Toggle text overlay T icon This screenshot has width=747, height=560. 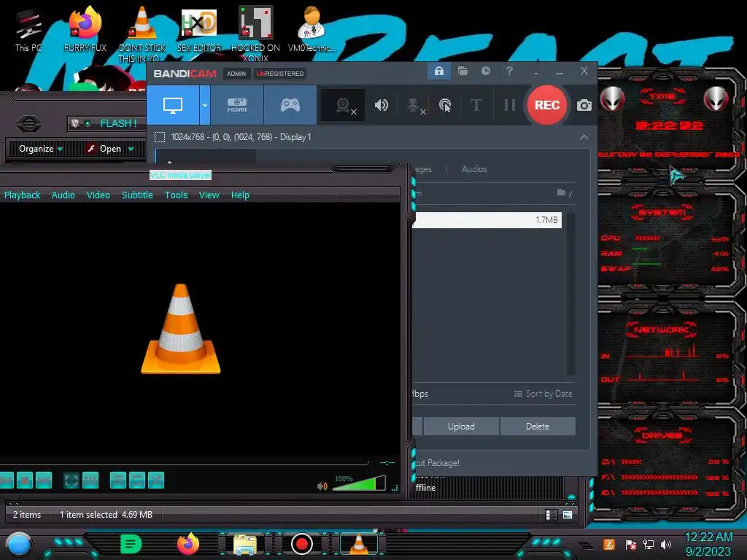(x=476, y=105)
